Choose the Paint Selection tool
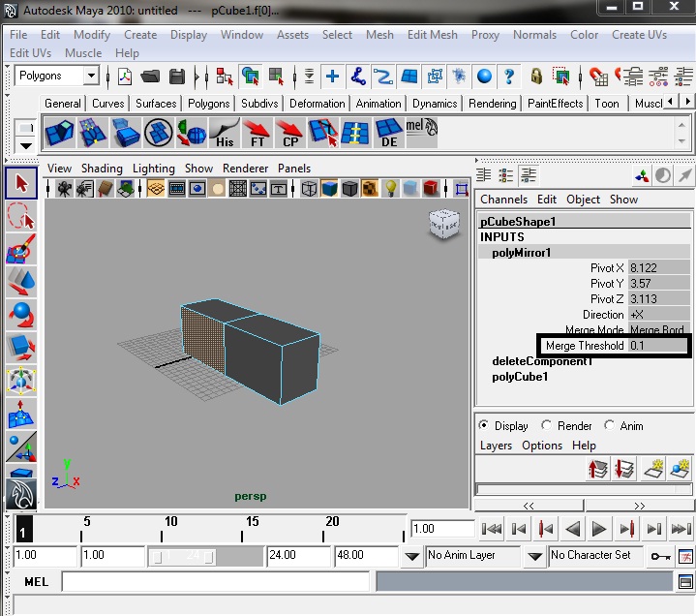Image resolution: width=696 pixels, height=616 pixels. (x=20, y=249)
